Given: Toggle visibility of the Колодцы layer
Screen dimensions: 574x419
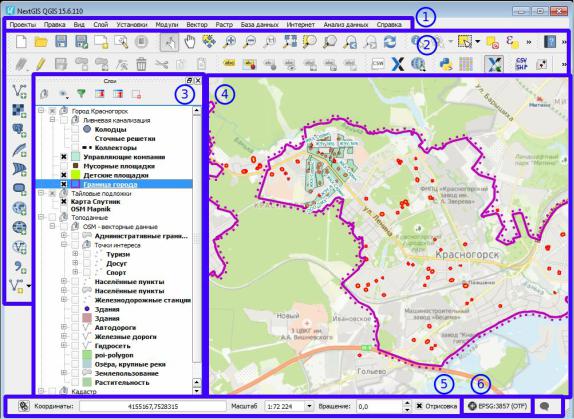Looking at the screenshot, I should (x=75, y=129).
